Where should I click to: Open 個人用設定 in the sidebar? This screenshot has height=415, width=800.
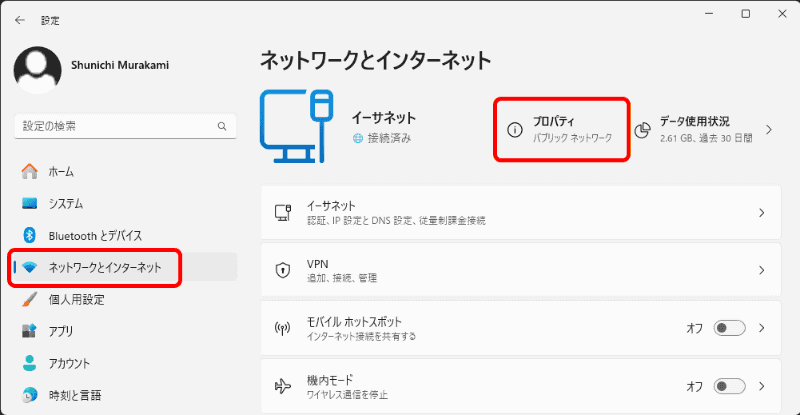click(x=125, y=299)
